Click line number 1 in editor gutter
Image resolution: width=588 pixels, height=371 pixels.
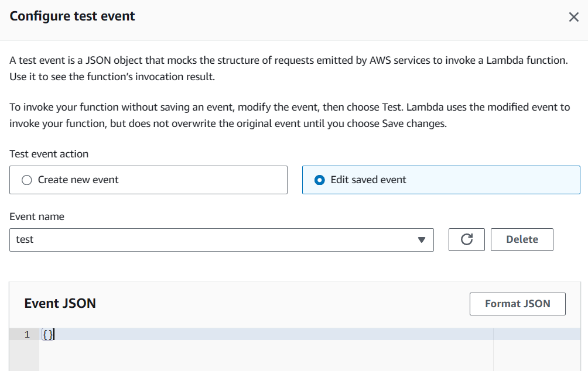26,335
